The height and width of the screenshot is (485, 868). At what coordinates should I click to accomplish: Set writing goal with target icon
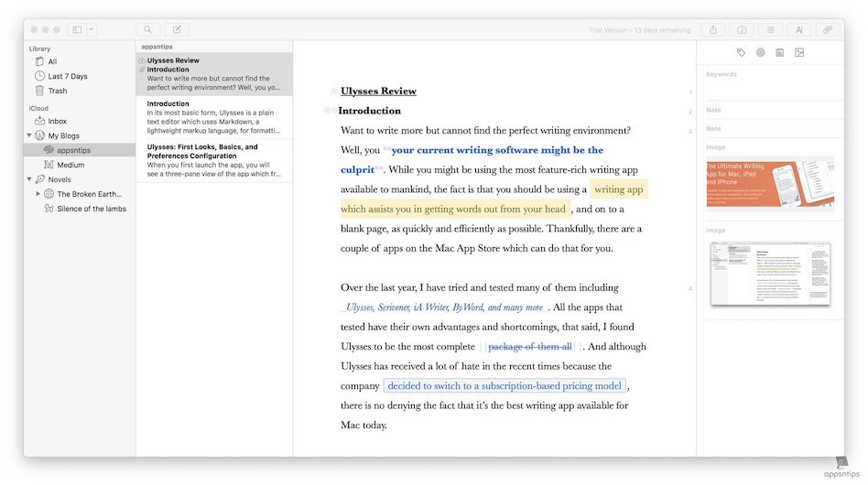tap(761, 53)
